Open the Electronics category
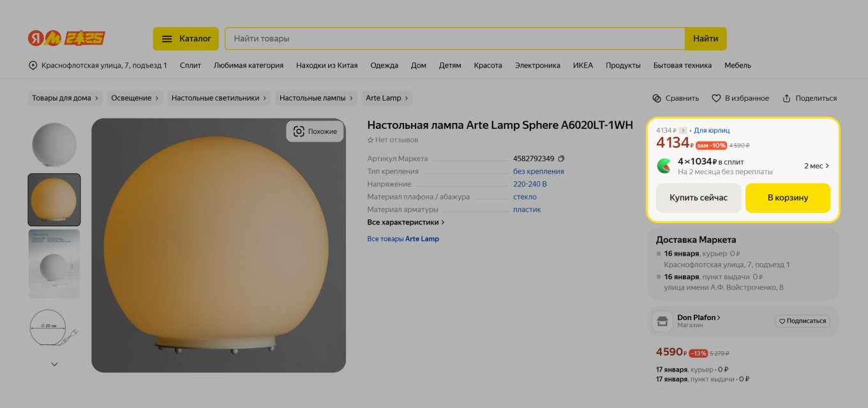 (537, 66)
